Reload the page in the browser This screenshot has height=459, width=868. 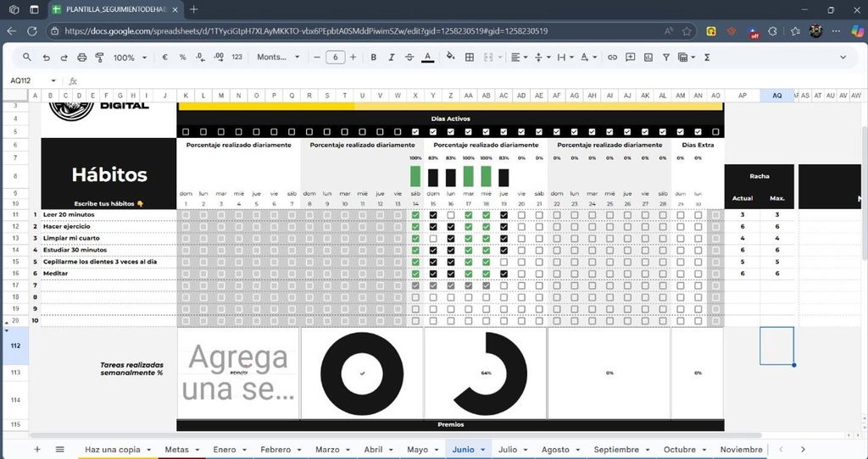tap(32, 31)
